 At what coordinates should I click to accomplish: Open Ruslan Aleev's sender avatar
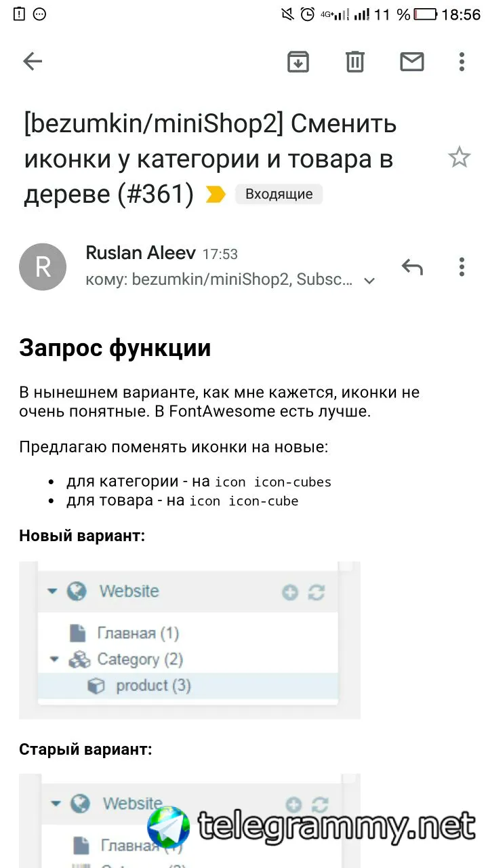coord(43,267)
